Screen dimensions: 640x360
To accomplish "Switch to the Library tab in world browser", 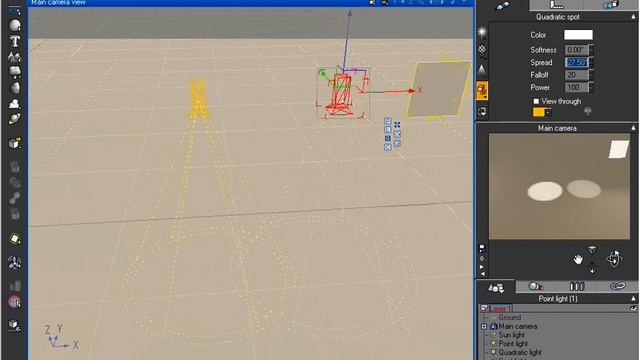I will [577, 287].
